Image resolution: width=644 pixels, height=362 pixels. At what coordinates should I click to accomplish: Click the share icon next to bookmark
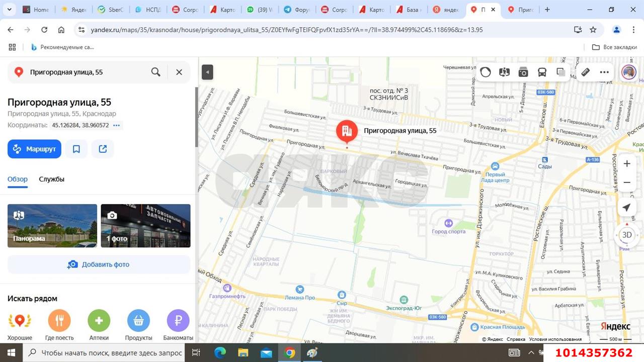[103, 149]
